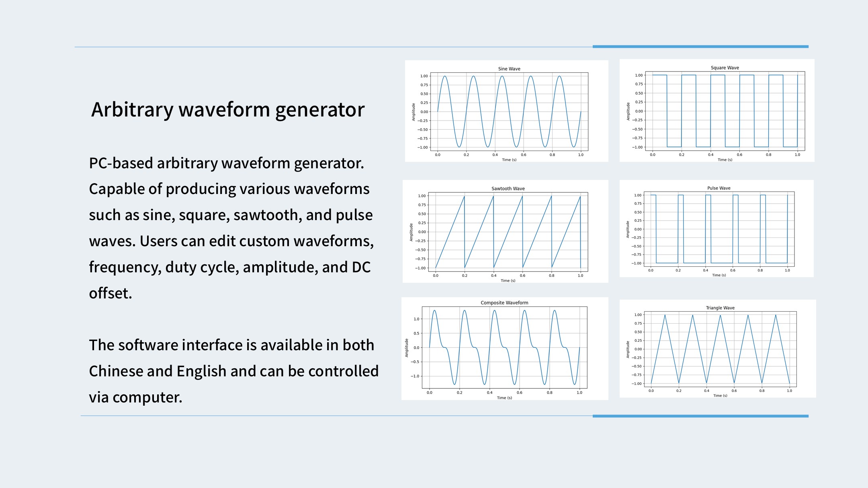868x488 pixels.
Task: Click the thin blue line at slide bottom
Action: [x=337, y=416]
